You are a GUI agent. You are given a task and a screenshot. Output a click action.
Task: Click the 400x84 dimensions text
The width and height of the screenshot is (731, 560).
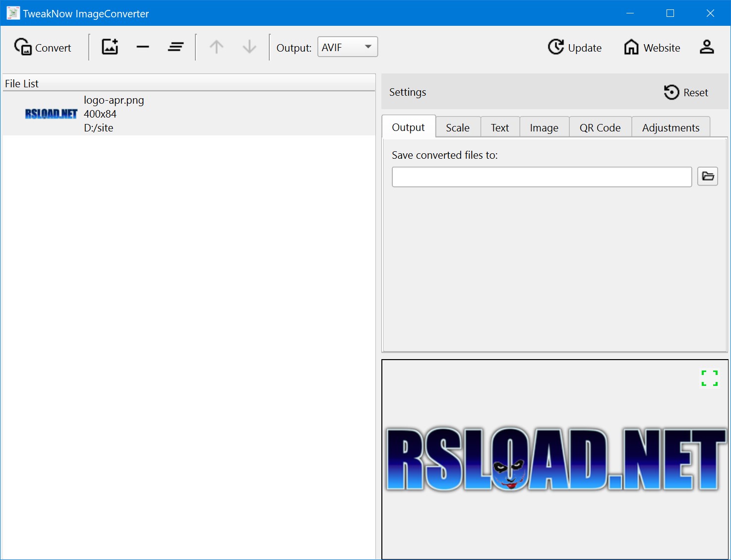pyautogui.click(x=100, y=114)
